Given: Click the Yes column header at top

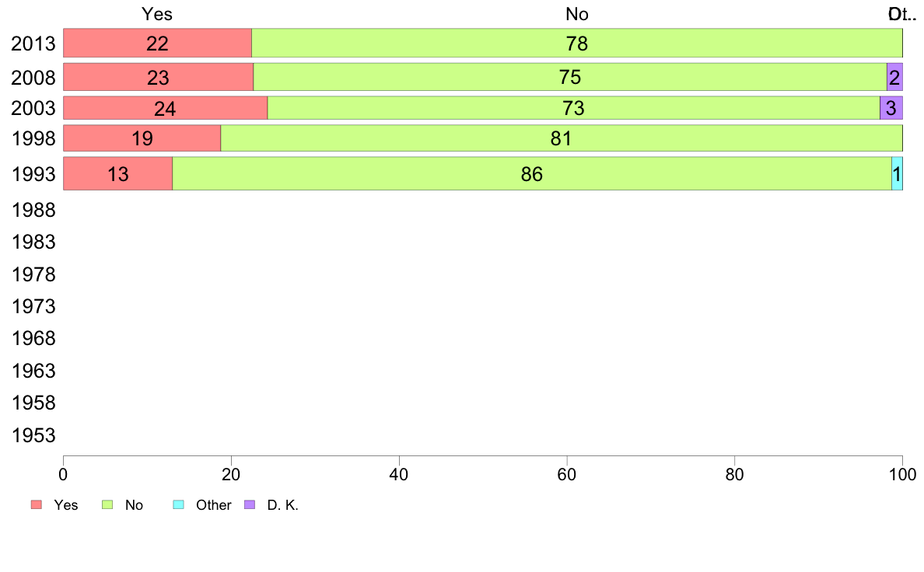Looking at the screenshot, I should click(157, 14).
